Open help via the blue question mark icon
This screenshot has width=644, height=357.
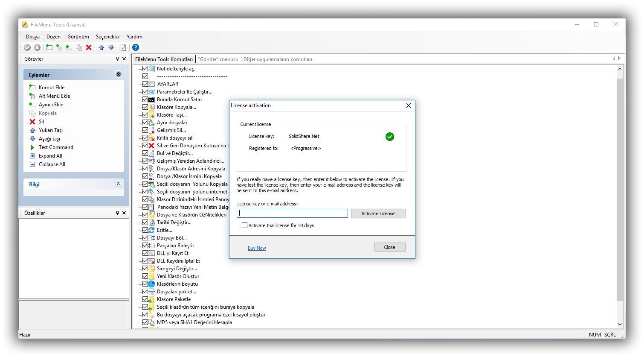[x=136, y=47]
